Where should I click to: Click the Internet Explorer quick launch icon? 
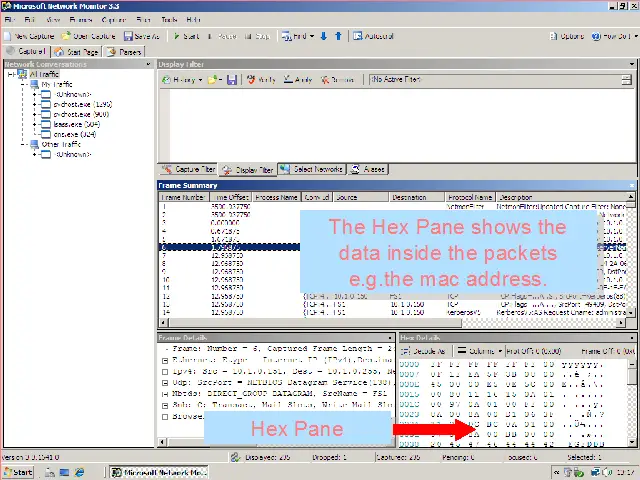click(x=79, y=472)
